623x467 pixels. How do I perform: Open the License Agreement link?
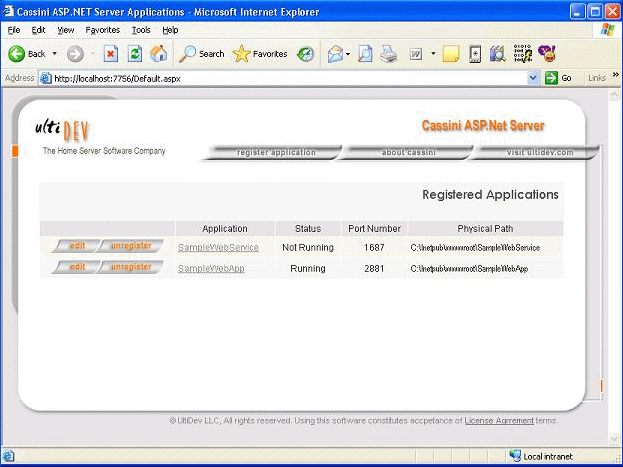coord(499,420)
